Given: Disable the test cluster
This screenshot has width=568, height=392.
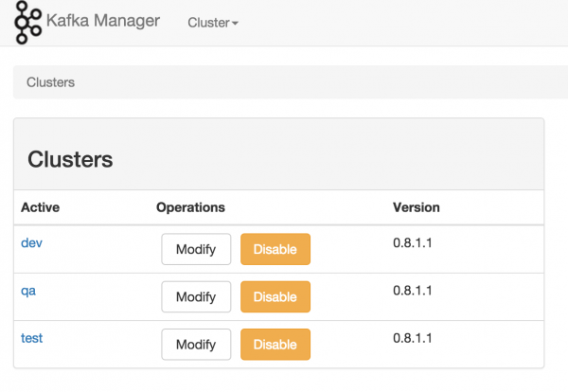Looking at the screenshot, I should (x=275, y=345).
